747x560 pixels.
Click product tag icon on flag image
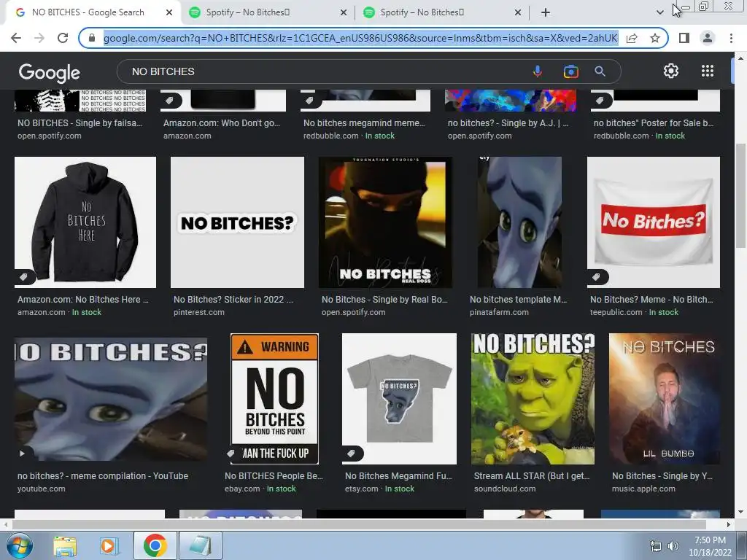pos(597,277)
